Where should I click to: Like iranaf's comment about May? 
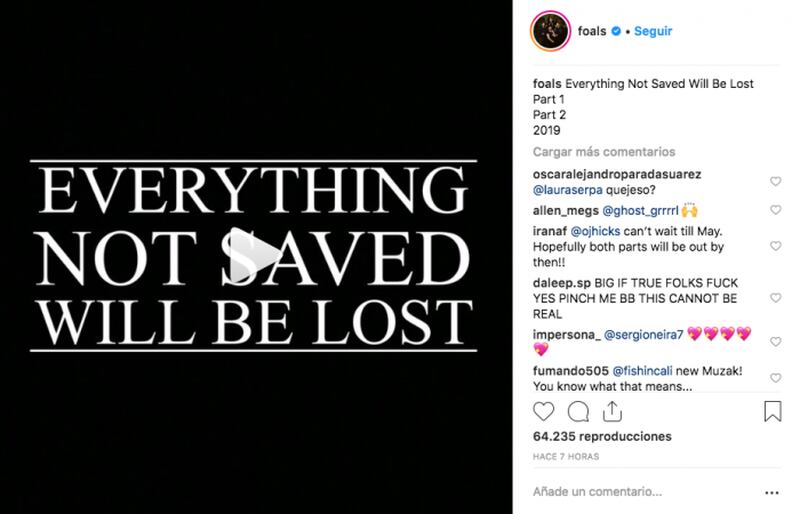[776, 246]
